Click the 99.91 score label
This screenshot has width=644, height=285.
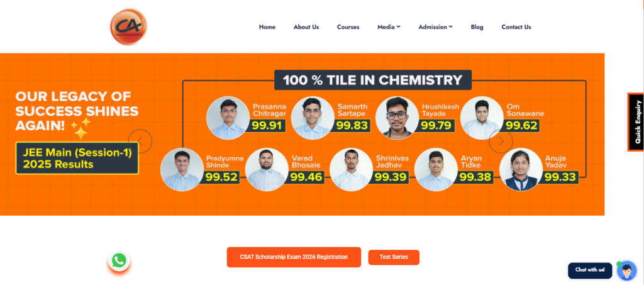click(268, 125)
